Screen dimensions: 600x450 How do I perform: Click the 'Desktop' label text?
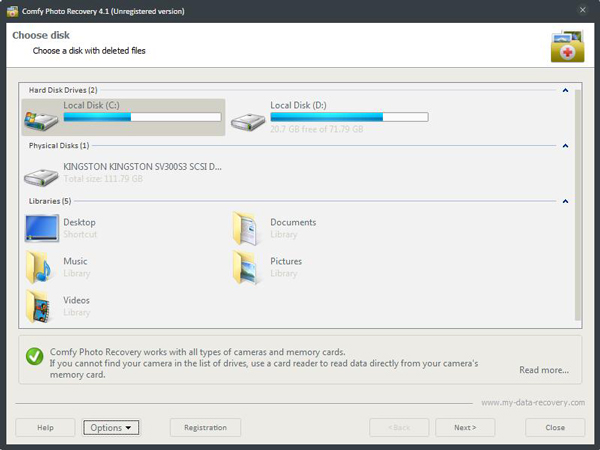click(80, 222)
